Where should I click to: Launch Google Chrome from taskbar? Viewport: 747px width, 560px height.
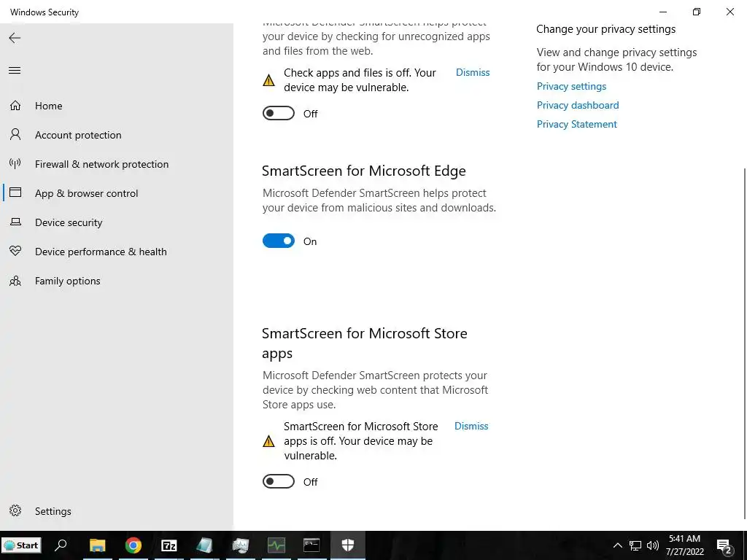(133, 545)
